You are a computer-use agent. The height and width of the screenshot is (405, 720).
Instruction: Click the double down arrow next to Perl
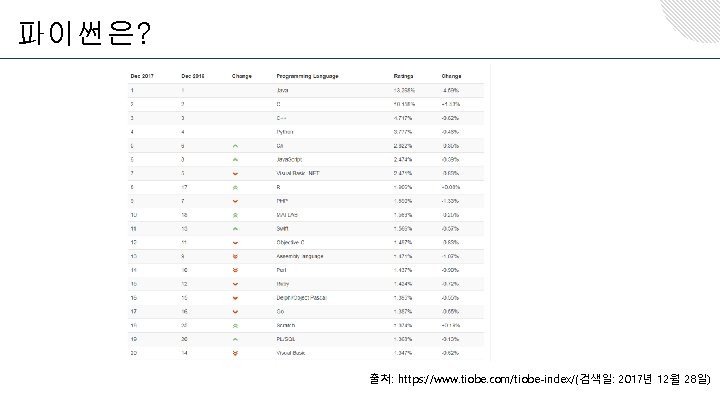coord(235,270)
